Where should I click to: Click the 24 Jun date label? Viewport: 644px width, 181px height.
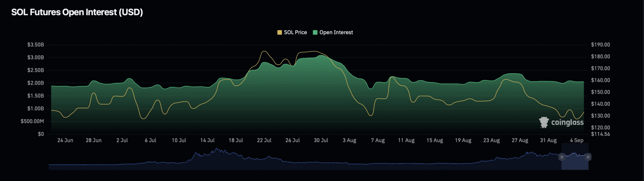[65, 140]
